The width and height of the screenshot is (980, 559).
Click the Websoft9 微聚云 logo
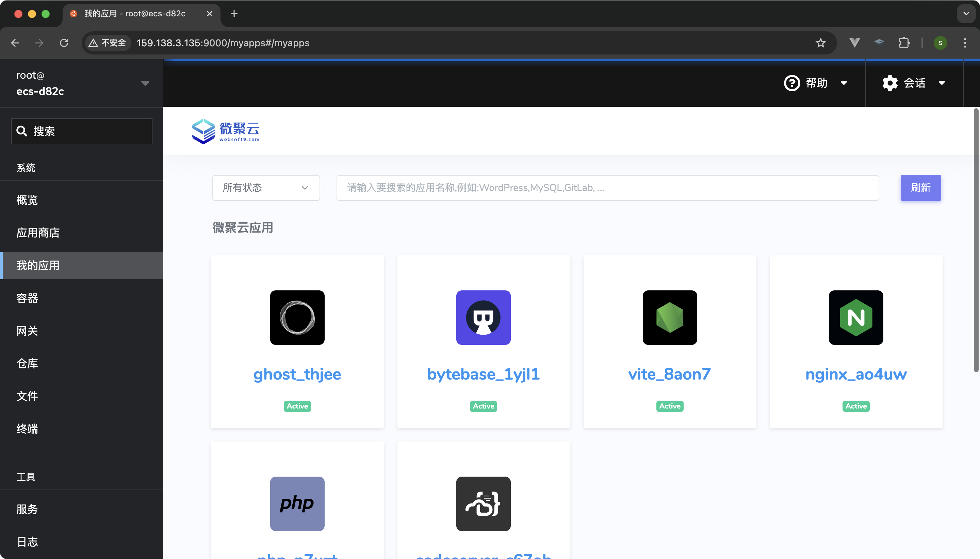tap(226, 131)
